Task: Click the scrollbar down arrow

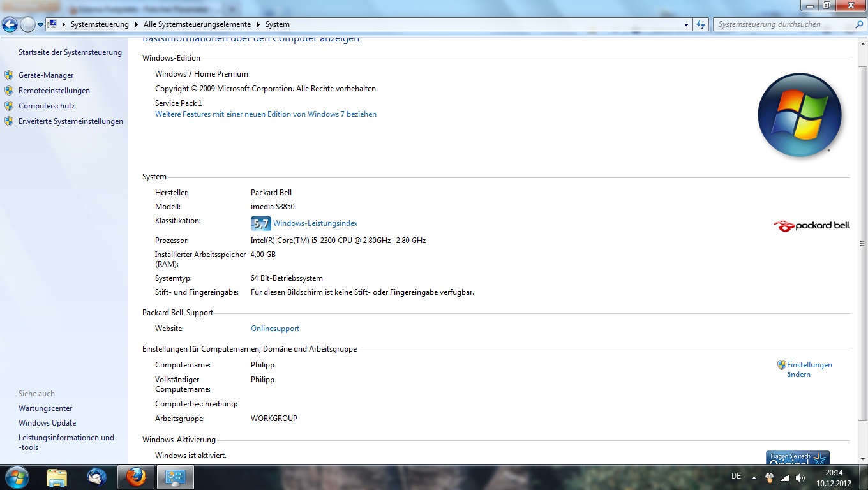Action: pyautogui.click(x=862, y=458)
